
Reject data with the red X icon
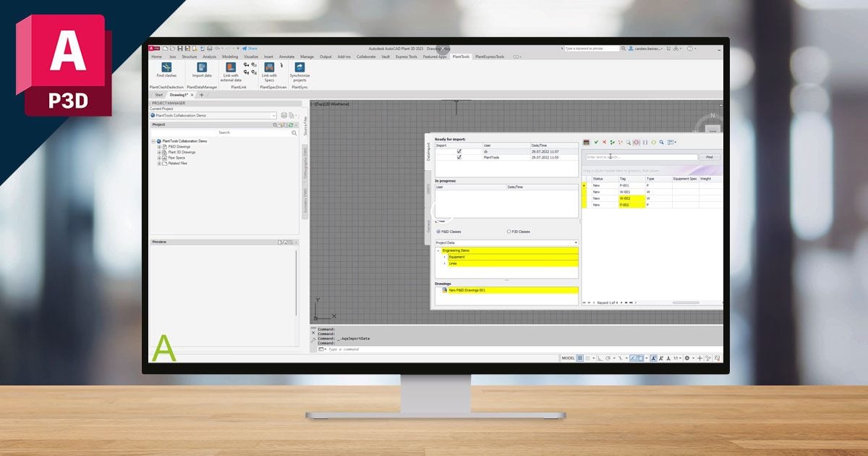604,143
